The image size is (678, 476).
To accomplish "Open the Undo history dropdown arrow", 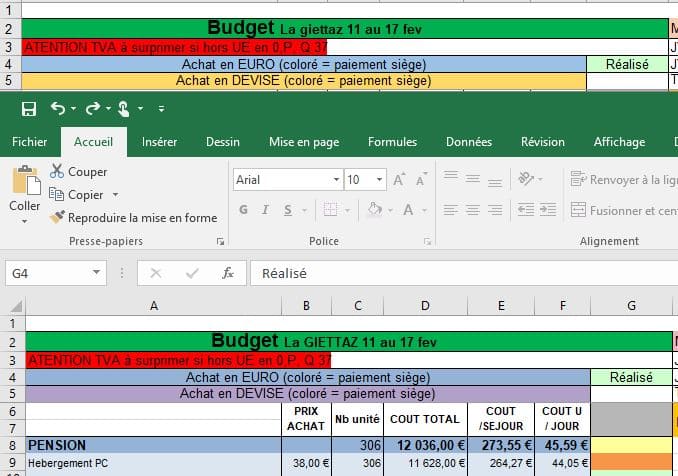I will click(x=74, y=109).
